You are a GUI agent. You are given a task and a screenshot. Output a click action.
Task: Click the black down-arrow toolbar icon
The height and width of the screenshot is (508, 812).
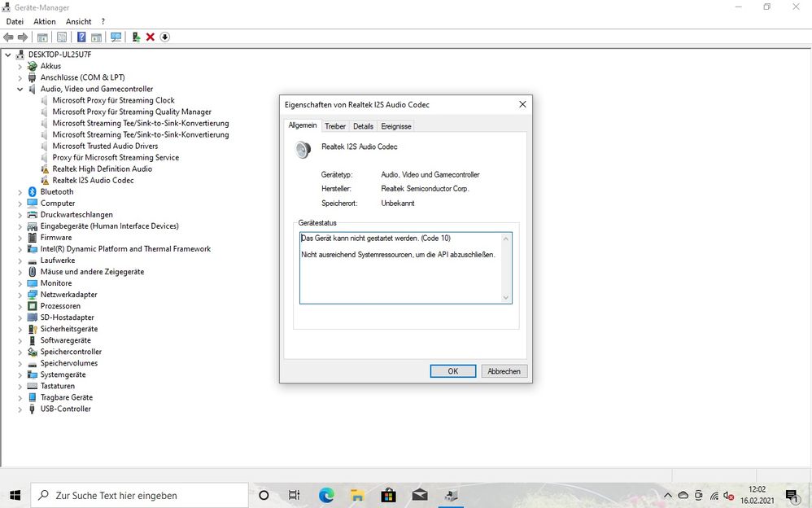pos(165,37)
